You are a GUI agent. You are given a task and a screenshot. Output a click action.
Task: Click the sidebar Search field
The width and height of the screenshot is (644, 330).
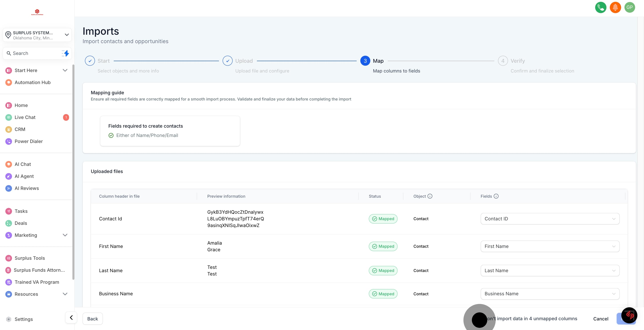[32, 53]
